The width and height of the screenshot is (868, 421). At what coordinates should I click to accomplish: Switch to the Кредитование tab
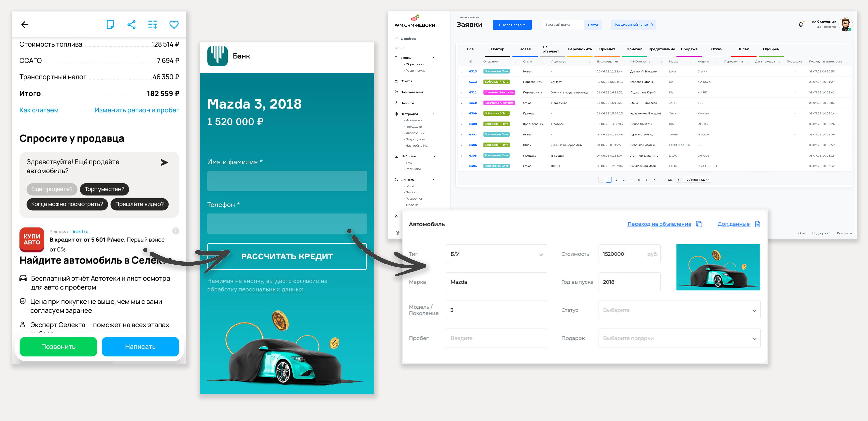661,49
